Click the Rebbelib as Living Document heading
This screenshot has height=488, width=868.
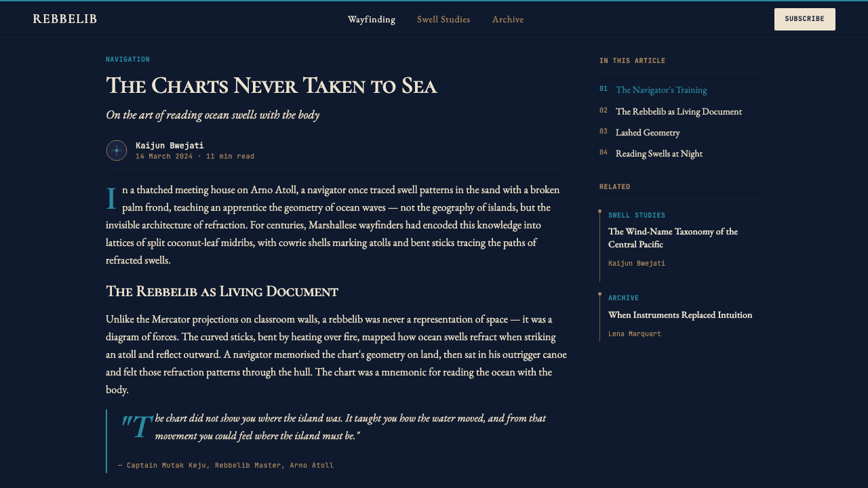tap(222, 291)
